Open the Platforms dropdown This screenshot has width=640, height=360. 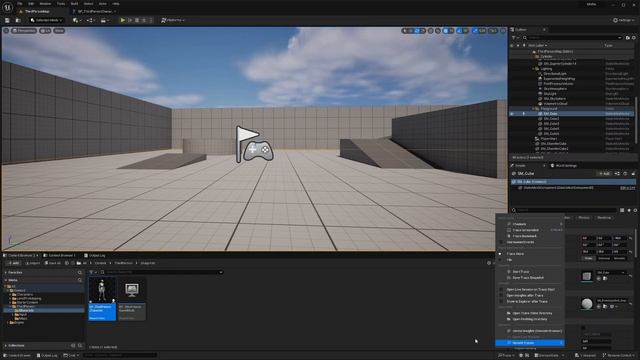coord(173,20)
